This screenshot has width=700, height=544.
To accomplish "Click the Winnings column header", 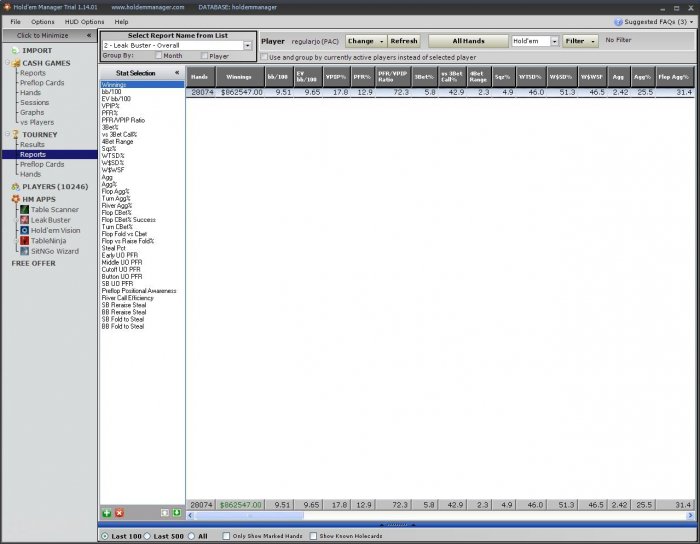I will point(239,77).
